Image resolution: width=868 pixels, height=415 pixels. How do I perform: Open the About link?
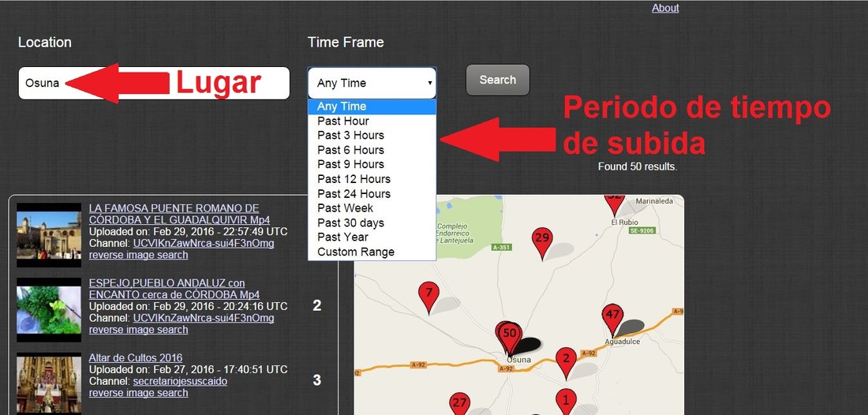click(x=665, y=8)
